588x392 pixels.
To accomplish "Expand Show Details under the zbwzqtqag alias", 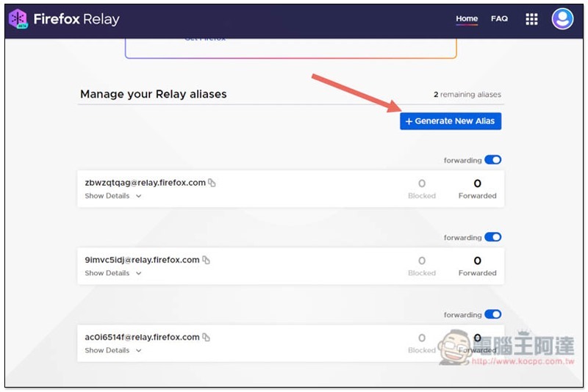I will point(113,196).
